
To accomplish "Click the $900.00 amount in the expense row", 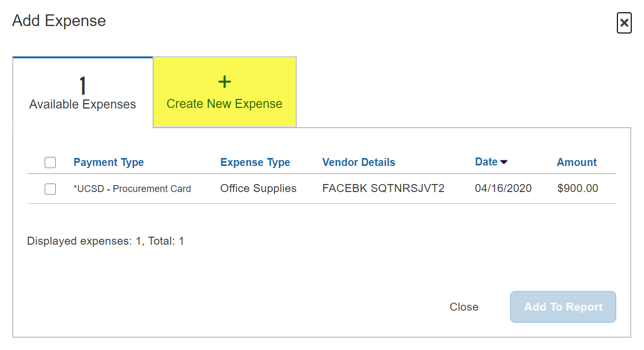I will [x=578, y=188].
